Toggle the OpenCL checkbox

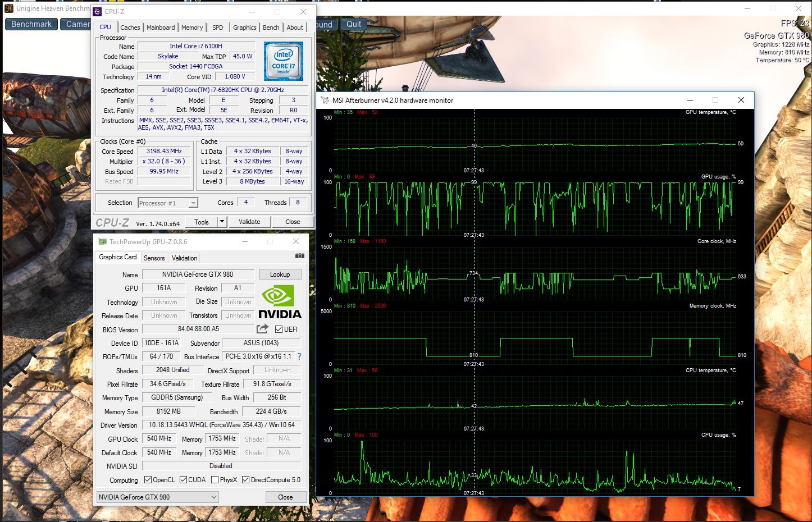tap(148, 480)
